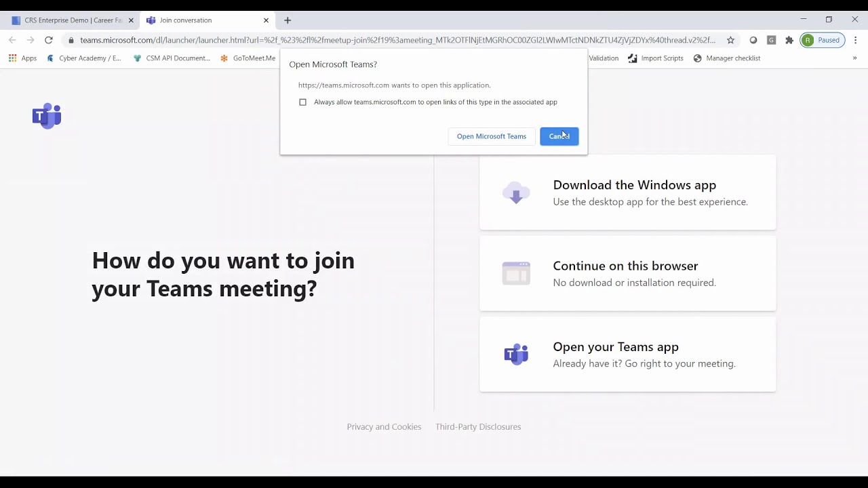868x488 pixels.
Task: Click the 'wants to open this application' message
Action: pyautogui.click(x=395, y=85)
